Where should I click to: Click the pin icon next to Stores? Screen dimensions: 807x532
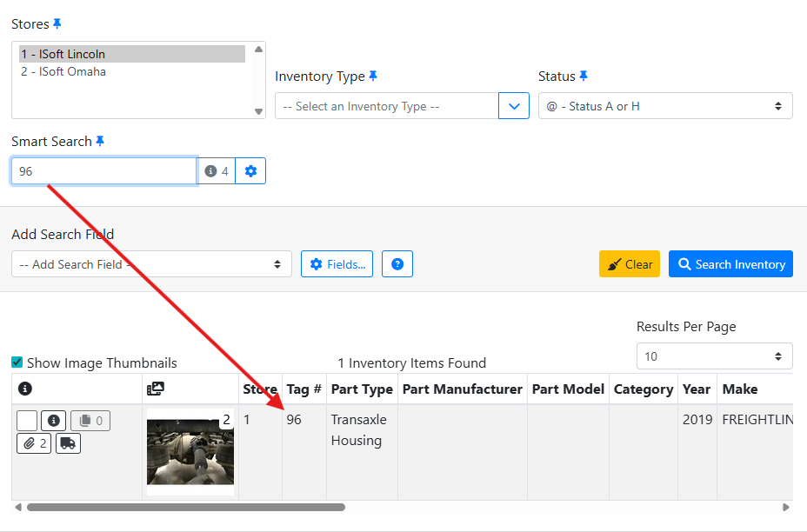[x=57, y=24]
